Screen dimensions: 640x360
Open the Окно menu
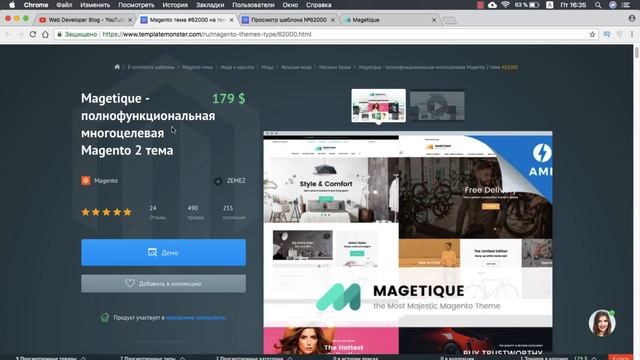coord(290,5)
